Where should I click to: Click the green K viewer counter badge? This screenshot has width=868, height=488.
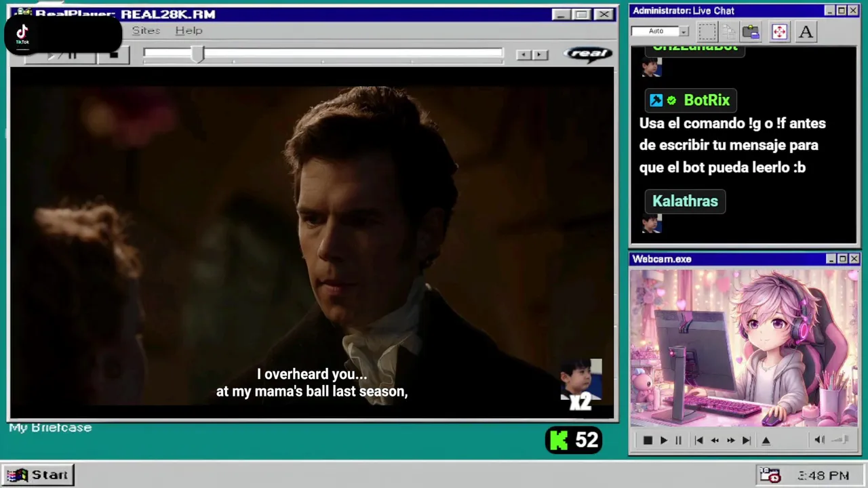[573, 441]
